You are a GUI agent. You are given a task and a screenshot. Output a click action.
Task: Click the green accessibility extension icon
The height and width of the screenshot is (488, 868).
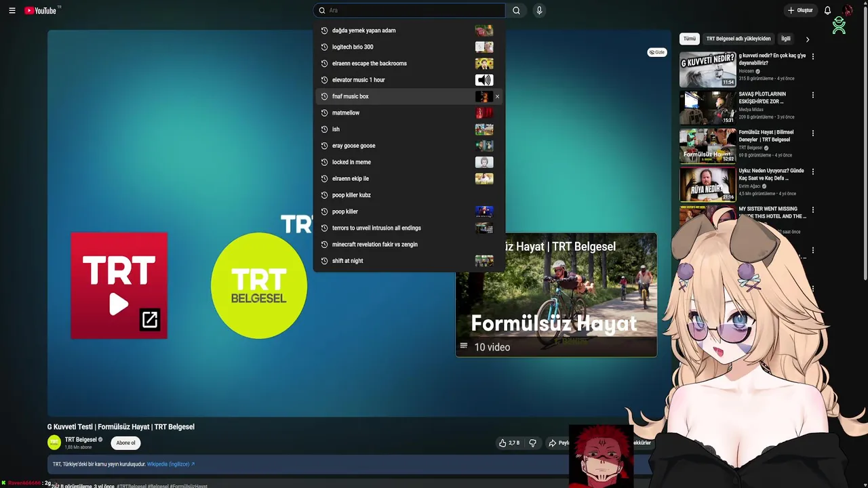pyautogui.click(x=839, y=24)
